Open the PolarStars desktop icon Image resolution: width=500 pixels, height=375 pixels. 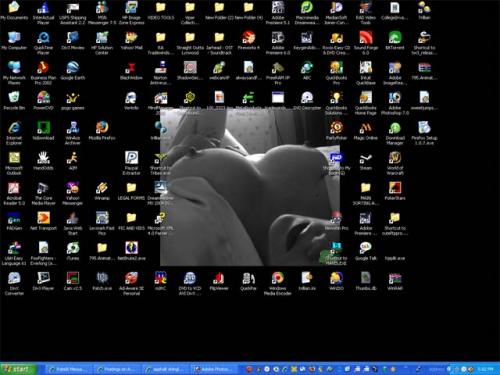click(x=395, y=191)
